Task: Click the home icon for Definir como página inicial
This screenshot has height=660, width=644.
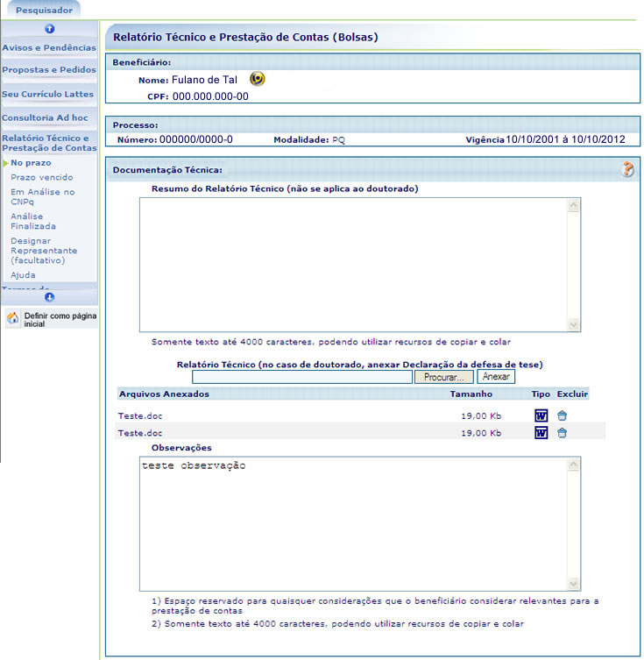Action: [12, 318]
